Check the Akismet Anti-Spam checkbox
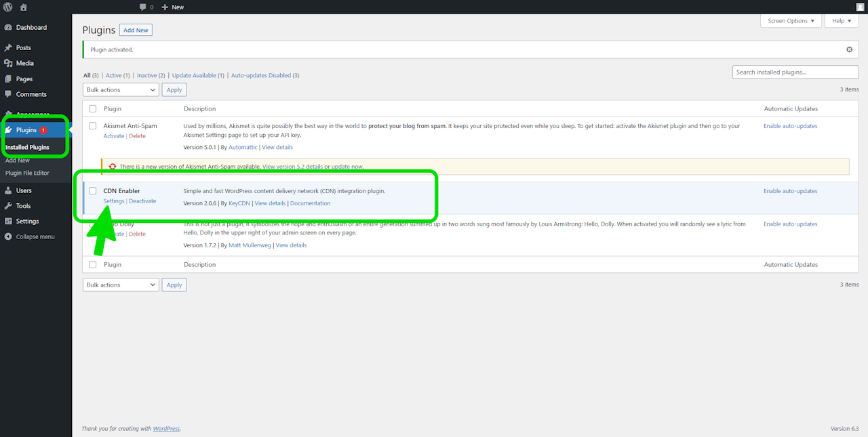 [x=93, y=126]
